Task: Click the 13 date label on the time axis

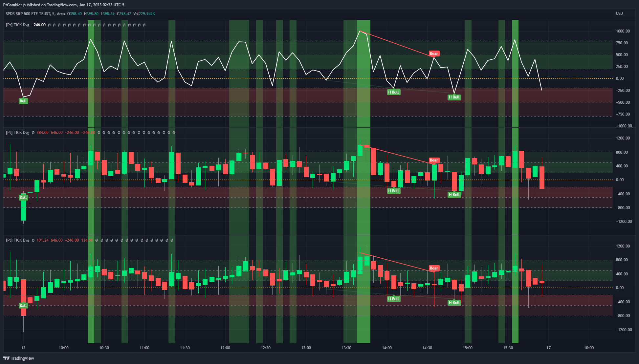Action: pos(23,348)
